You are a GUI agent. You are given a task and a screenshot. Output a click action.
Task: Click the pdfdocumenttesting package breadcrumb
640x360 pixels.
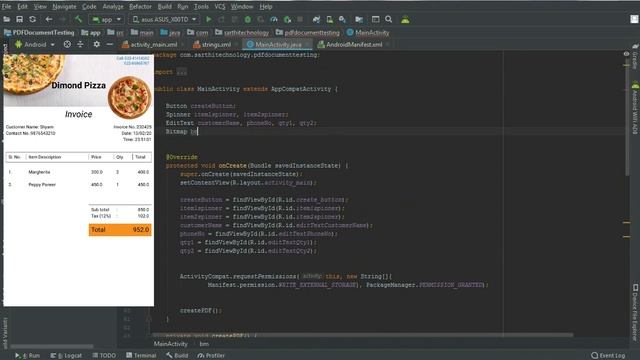click(x=307, y=32)
